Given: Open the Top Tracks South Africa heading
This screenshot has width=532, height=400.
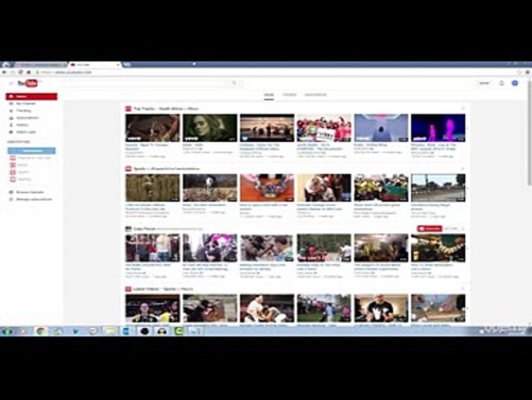Looking at the screenshot, I should click(x=166, y=109).
